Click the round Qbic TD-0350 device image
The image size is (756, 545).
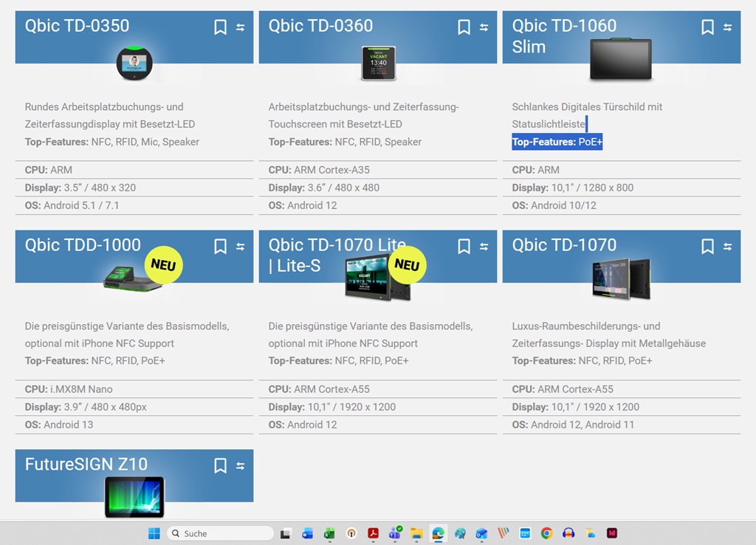tap(134, 62)
